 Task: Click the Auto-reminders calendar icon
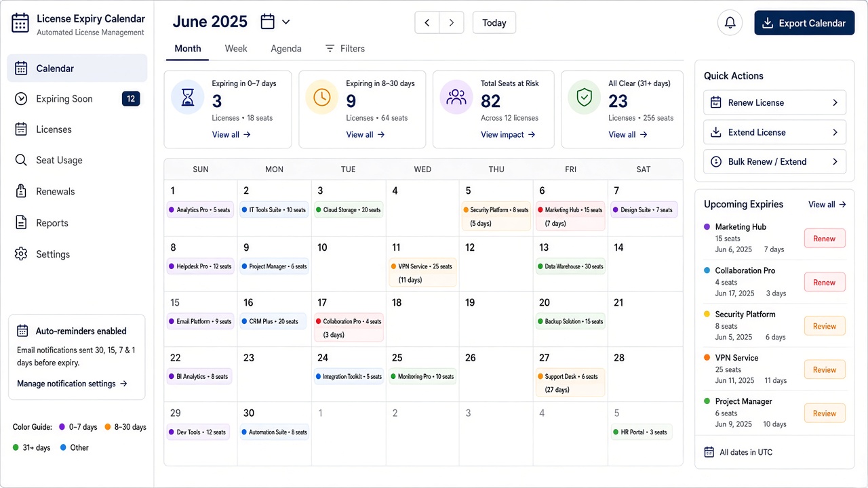pos(22,331)
